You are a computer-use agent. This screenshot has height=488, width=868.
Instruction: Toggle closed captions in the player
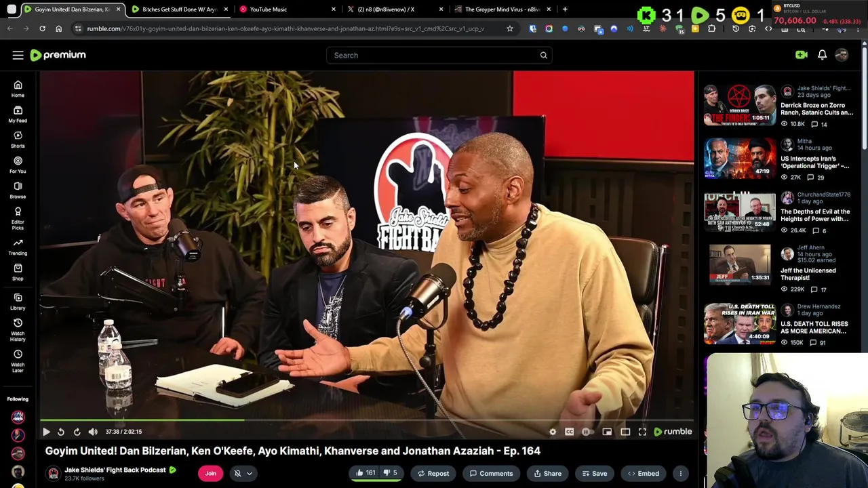[570, 432]
